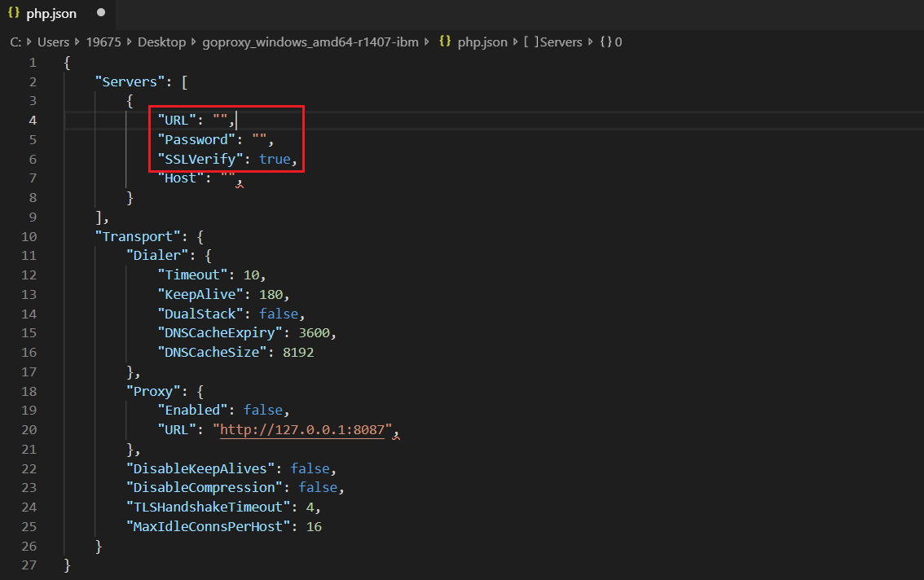924x580 pixels.
Task: Click the Servers symbol in the breadcrumb
Action: coord(561,42)
